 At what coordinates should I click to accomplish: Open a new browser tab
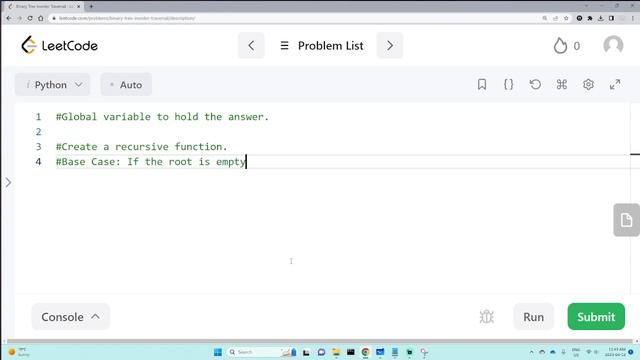[91, 7]
